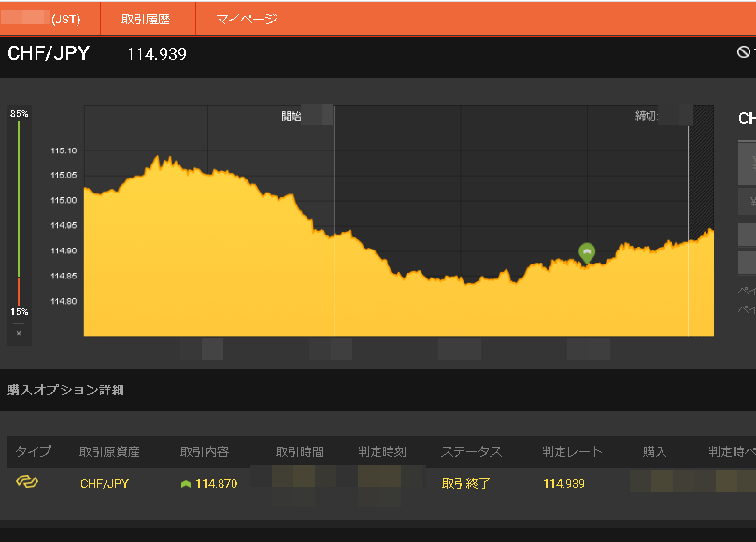Click the 購入 column header
The width and height of the screenshot is (756, 542).
tap(654, 452)
